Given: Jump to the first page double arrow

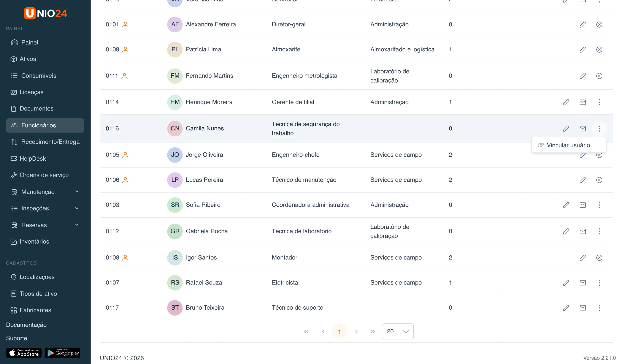Looking at the screenshot, I should [306, 331].
